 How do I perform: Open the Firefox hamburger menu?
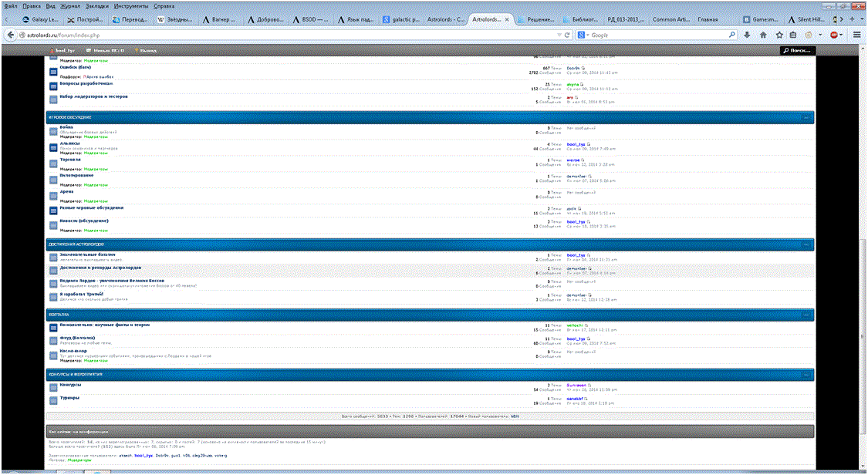[857, 35]
